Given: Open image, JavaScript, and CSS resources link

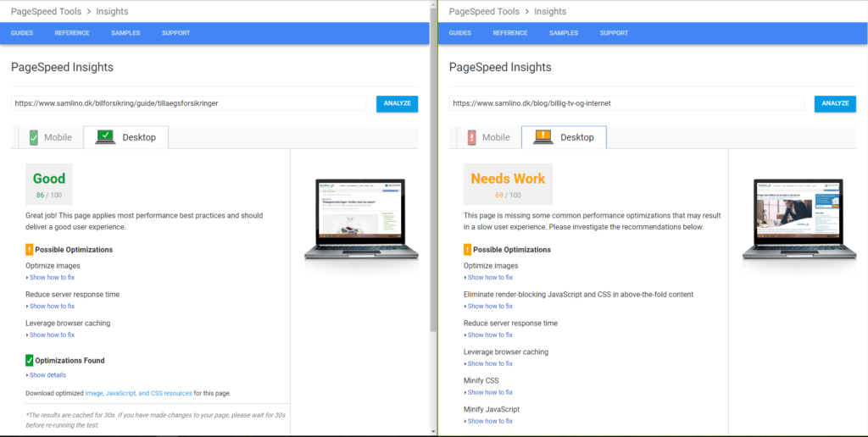Looking at the screenshot, I should click(x=138, y=393).
